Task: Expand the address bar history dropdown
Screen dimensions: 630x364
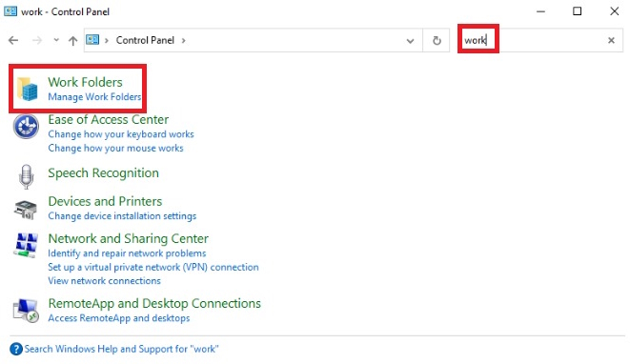Action: tap(410, 41)
